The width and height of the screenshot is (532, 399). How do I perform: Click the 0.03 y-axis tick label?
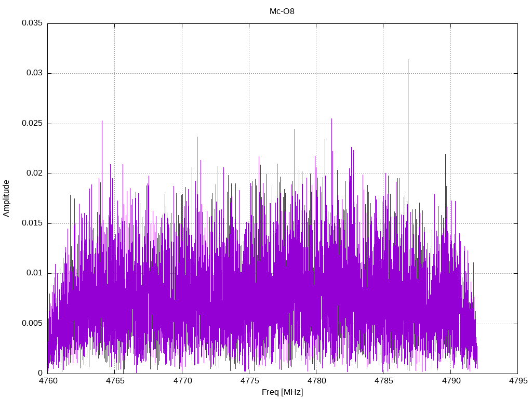pos(34,73)
